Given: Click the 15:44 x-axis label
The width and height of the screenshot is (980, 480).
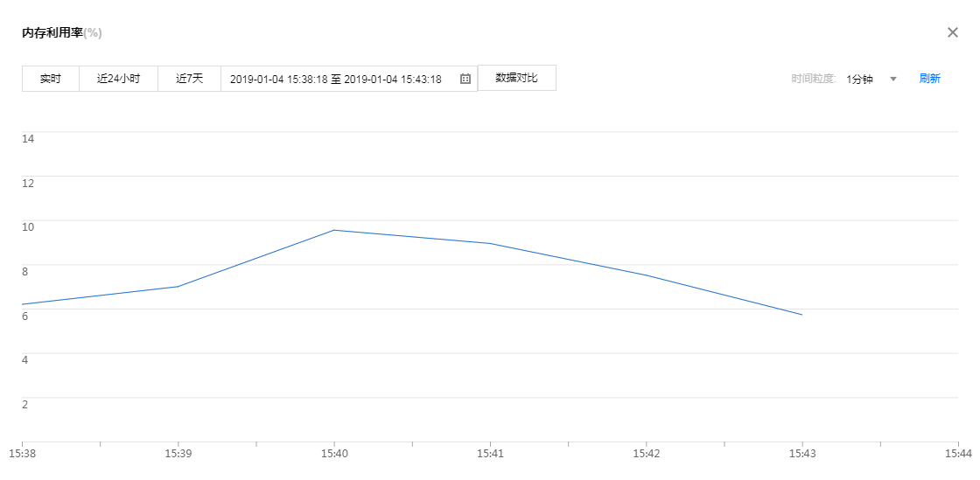Looking at the screenshot, I should point(957,454).
